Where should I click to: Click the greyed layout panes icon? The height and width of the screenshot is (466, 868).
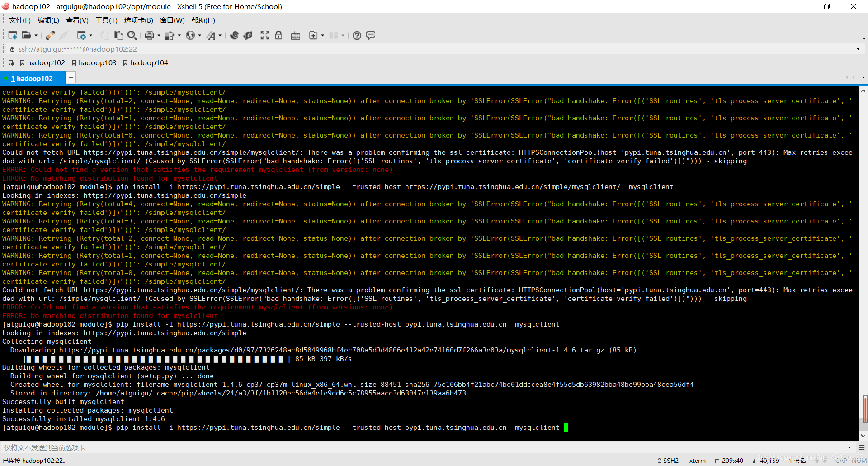334,35
